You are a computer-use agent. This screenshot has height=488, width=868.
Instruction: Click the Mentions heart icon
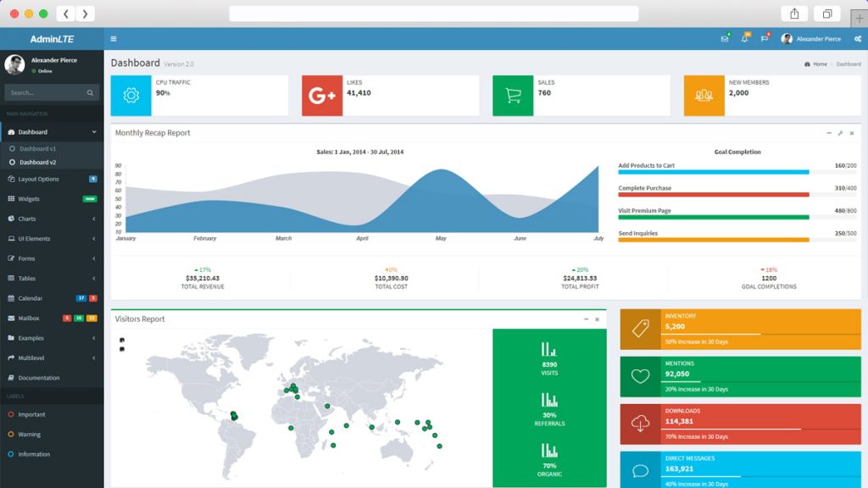click(x=641, y=376)
